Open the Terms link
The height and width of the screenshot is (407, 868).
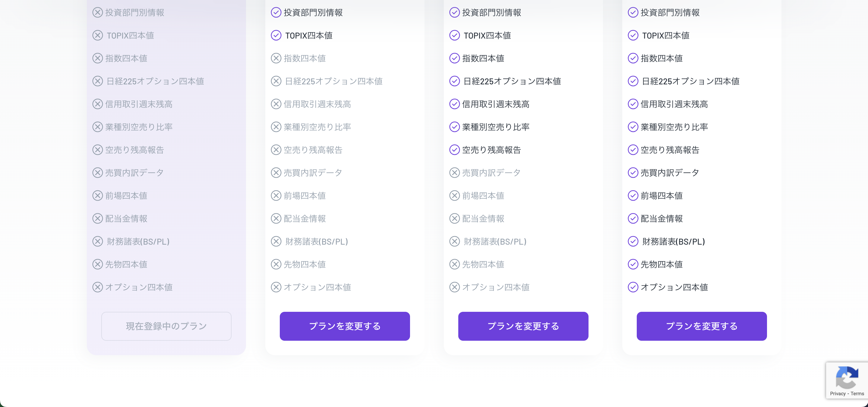tap(856, 394)
